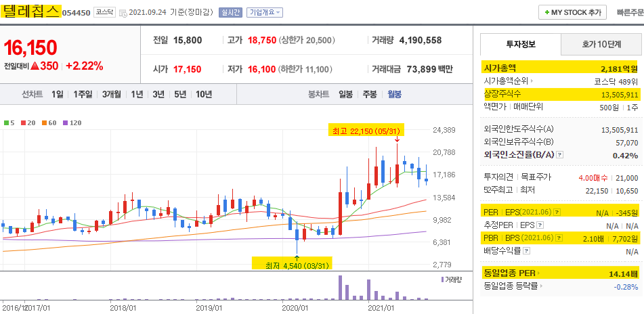The height and width of the screenshot is (314, 644).
Task: Click orange 60-period moving average swatch
Action: 44,122
